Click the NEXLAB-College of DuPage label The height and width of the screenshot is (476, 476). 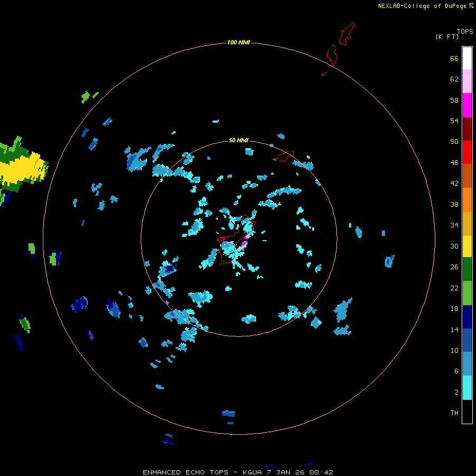(x=422, y=6)
